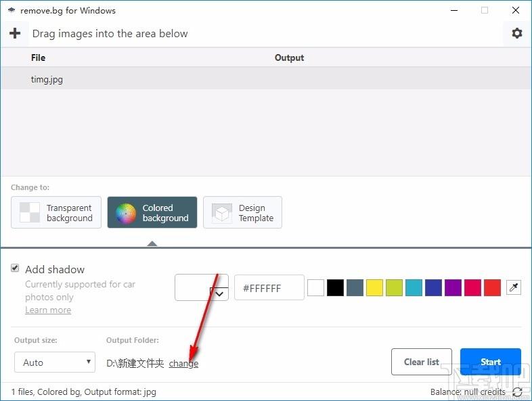Click the status text '1 files, Colored bg'
The image size is (532, 401).
pos(46,392)
